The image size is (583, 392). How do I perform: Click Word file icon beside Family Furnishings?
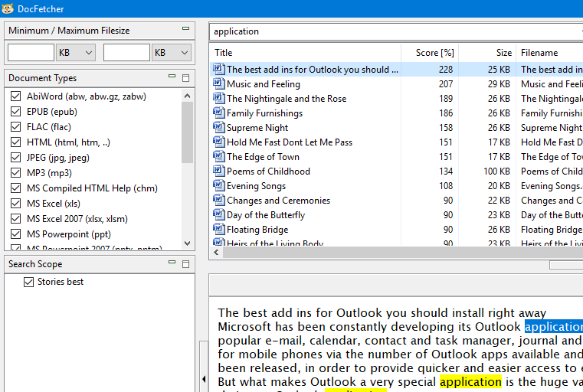tap(218, 113)
